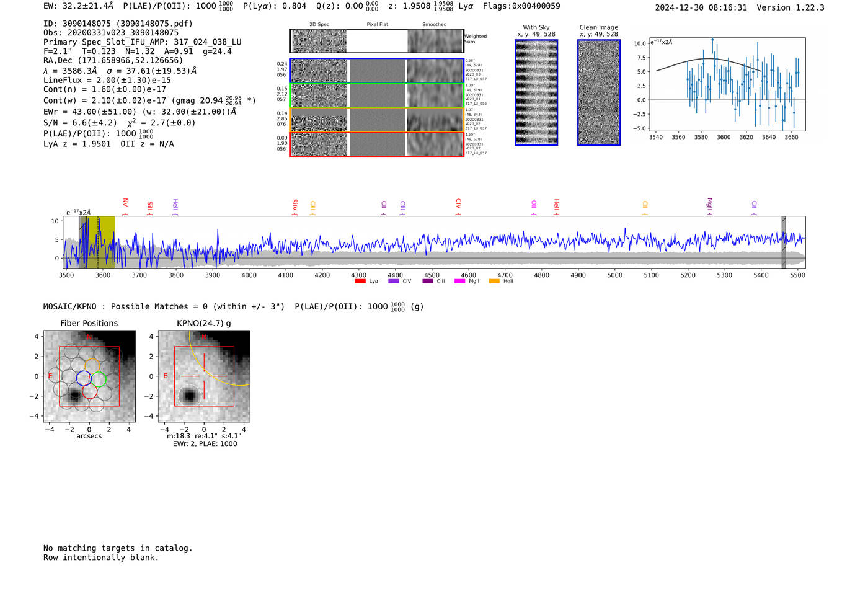Click the 'Version 1.22.3' text

pos(790,7)
